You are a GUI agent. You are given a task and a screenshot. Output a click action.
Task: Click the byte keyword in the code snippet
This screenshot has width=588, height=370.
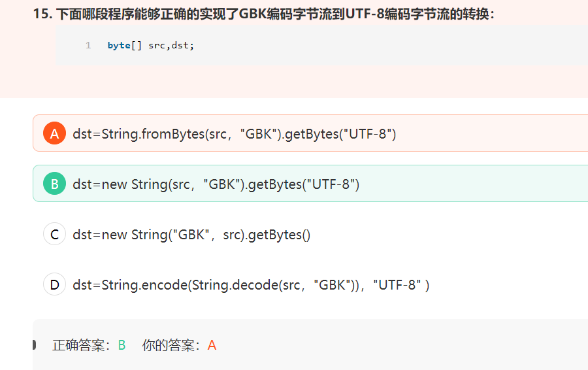tap(119, 46)
